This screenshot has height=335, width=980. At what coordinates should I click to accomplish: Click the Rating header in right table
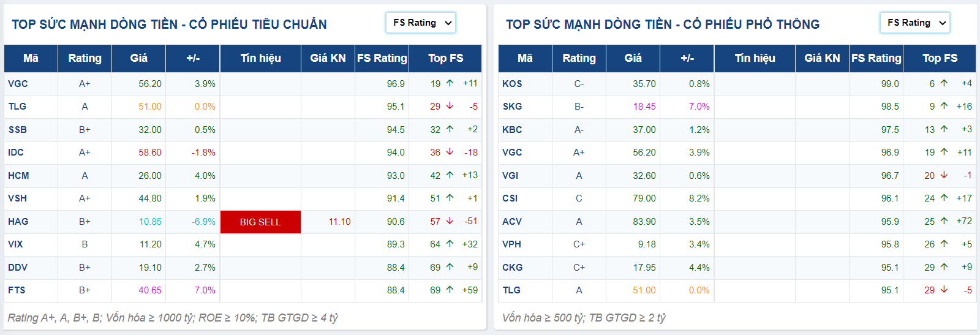click(x=579, y=58)
